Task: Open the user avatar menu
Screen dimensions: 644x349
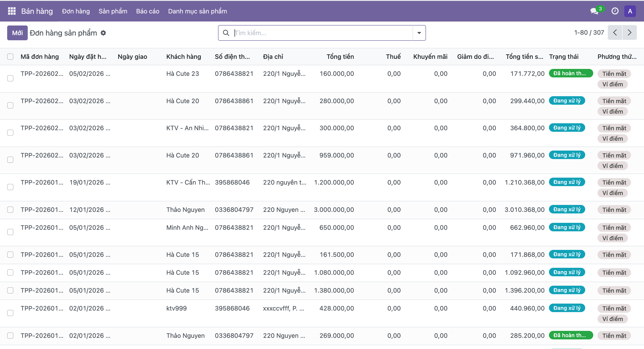Action: coord(630,11)
